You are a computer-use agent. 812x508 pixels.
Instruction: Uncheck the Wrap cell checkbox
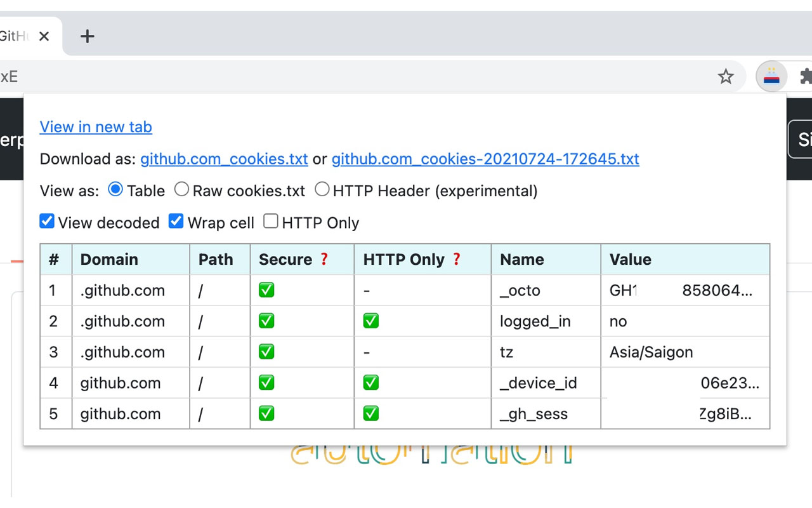point(176,221)
